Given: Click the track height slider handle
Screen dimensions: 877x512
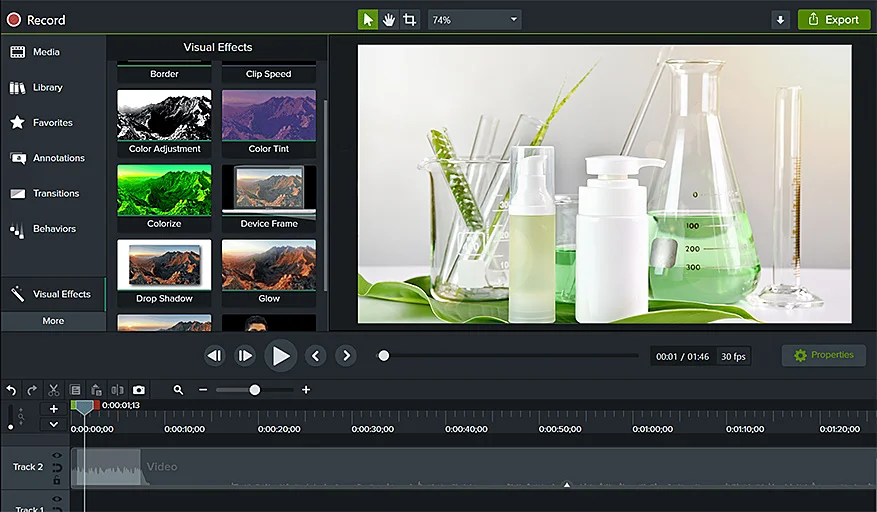Looking at the screenshot, I should pos(11,427).
